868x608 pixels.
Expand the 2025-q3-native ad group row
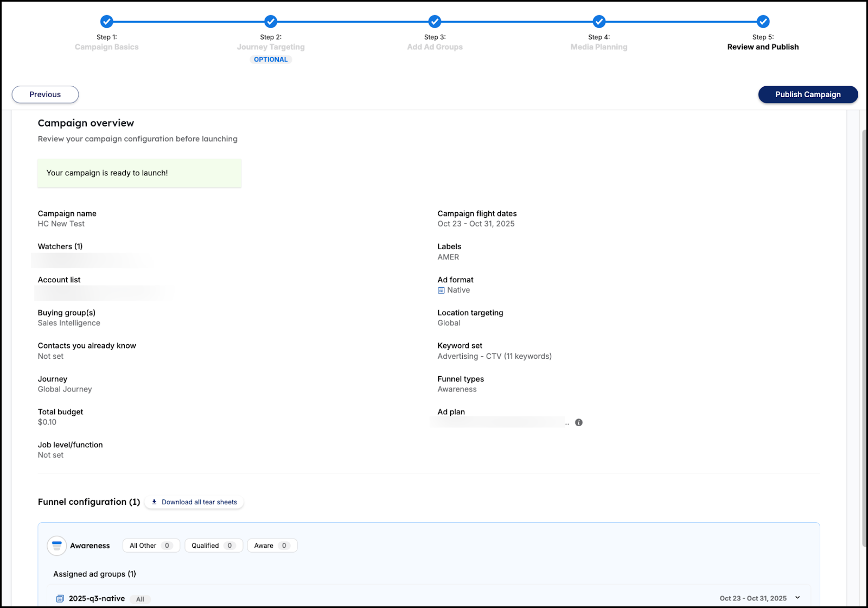point(797,598)
